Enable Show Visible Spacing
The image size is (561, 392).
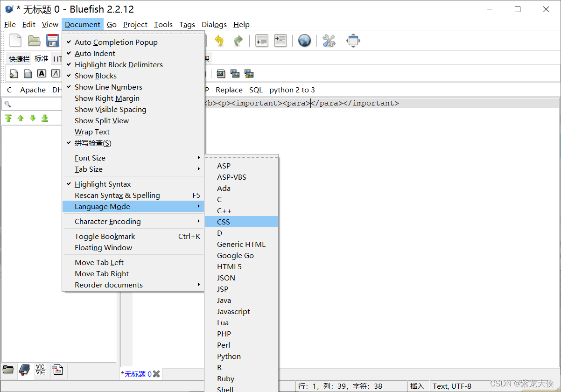[x=133, y=109]
